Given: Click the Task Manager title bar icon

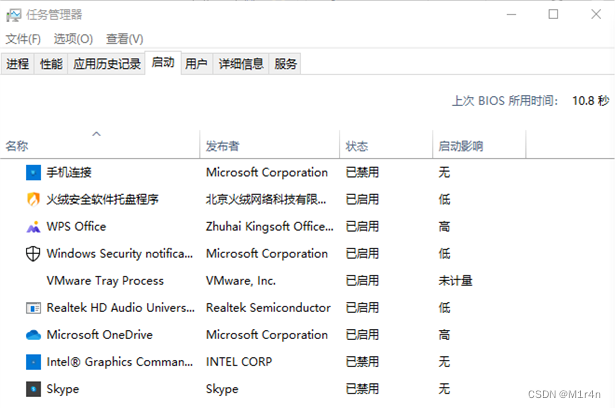Looking at the screenshot, I should coord(13,15).
